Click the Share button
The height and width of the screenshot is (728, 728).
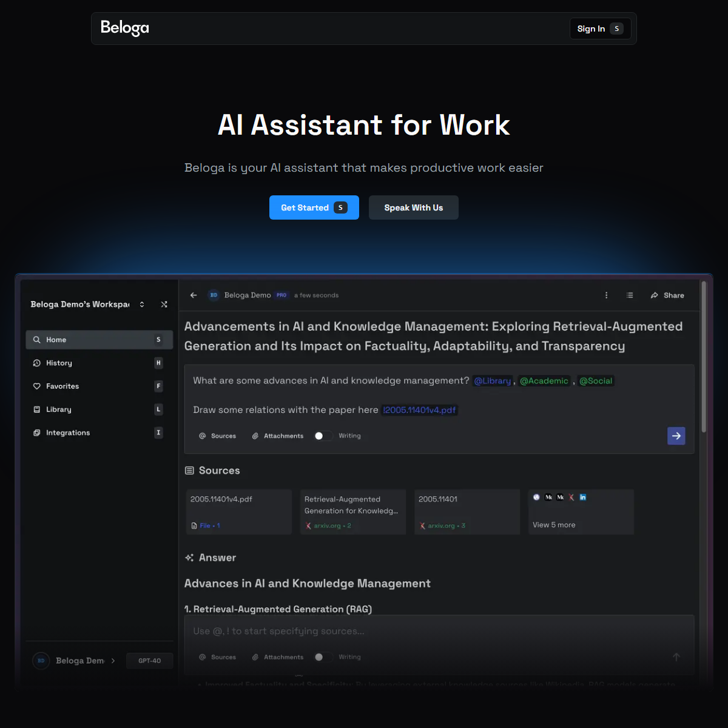click(667, 295)
